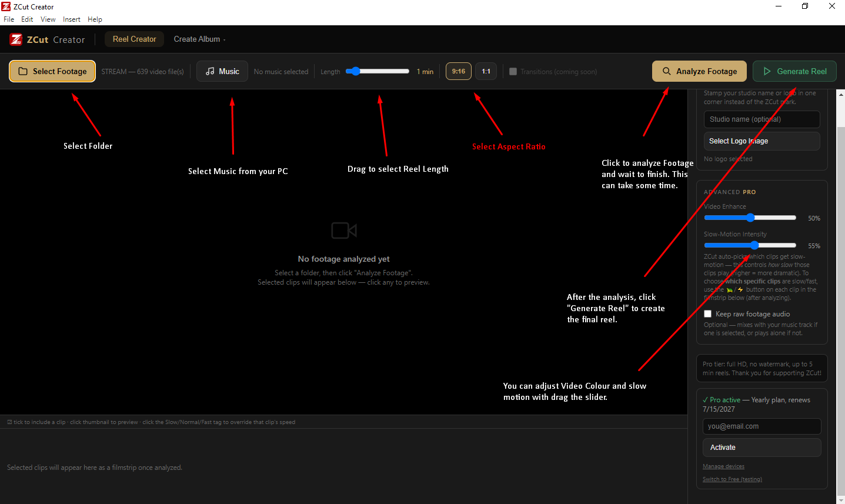Click the Select Footage button
This screenshot has height=504, width=845.
[x=52, y=71]
